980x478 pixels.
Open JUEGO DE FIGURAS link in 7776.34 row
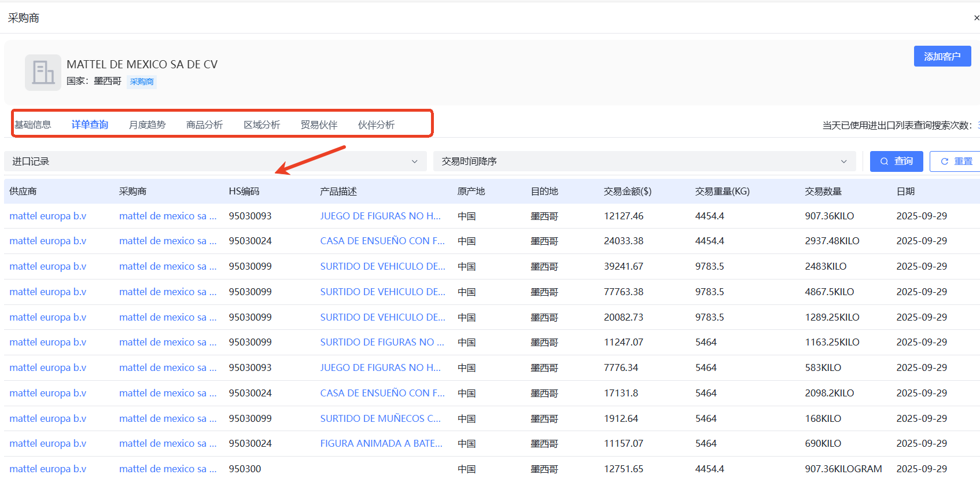(381, 367)
